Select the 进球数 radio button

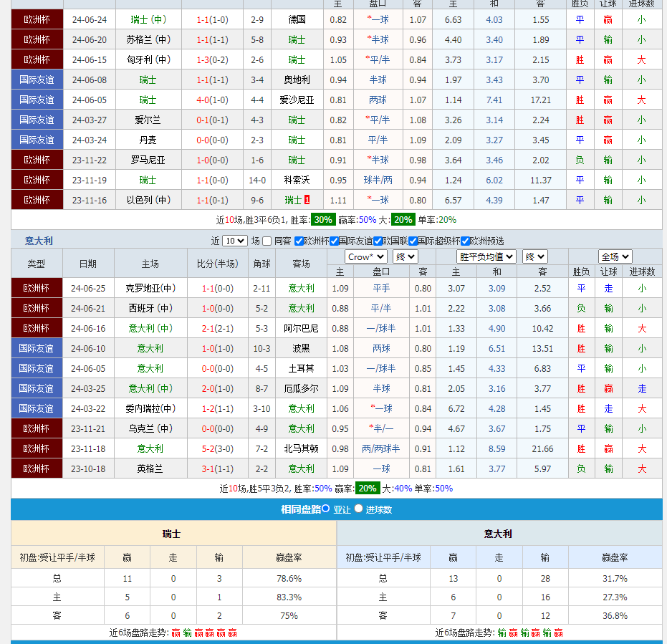359,509
